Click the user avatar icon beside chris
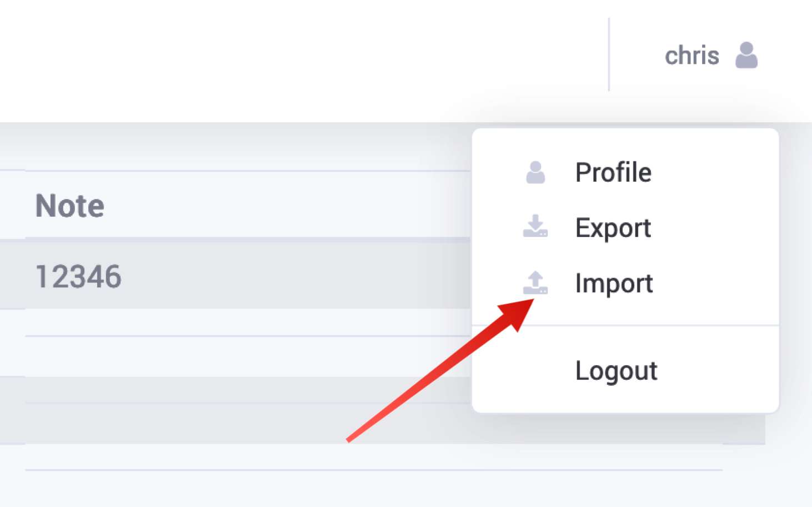This screenshot has width=812, height=507. coord(746,55)
